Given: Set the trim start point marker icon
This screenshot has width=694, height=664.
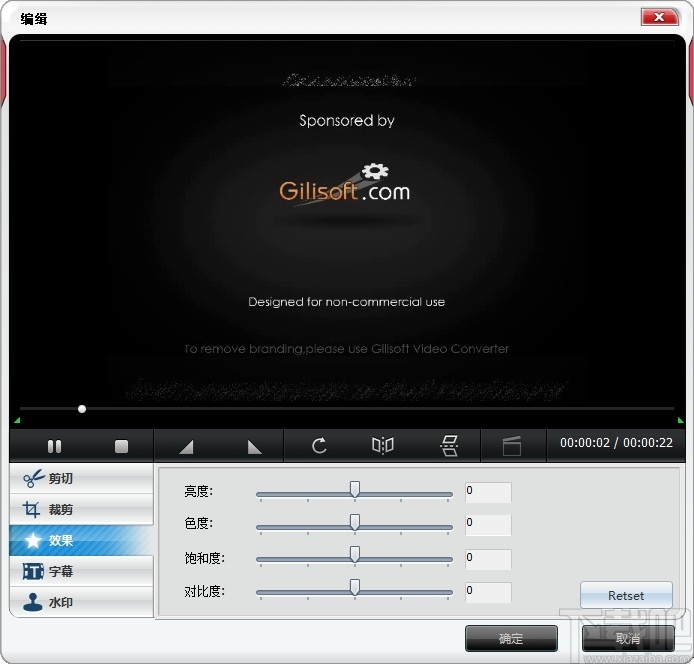Looking at the screenshot, I should pyautogui.click(x=186, y=447).
